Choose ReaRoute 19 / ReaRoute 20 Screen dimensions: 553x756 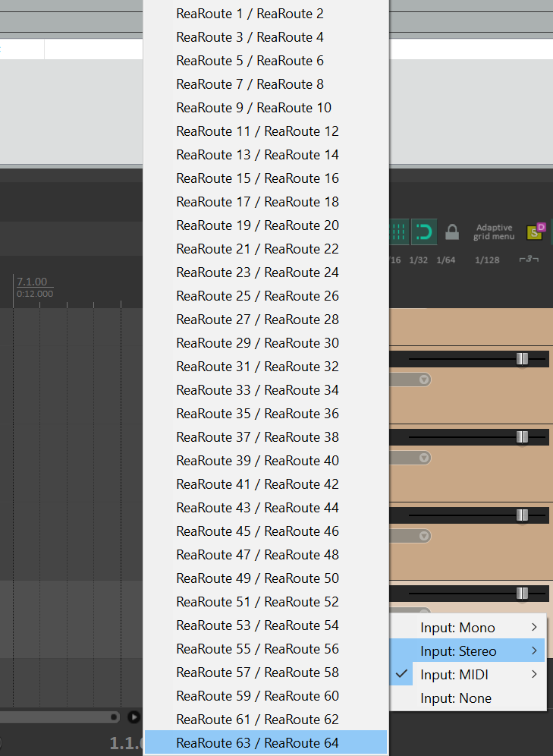266,225
